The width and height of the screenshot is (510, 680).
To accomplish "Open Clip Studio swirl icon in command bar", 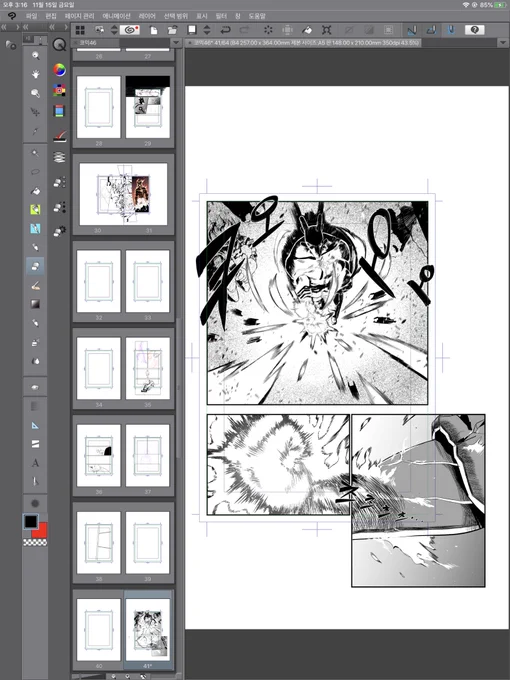I will click(129, 29).
